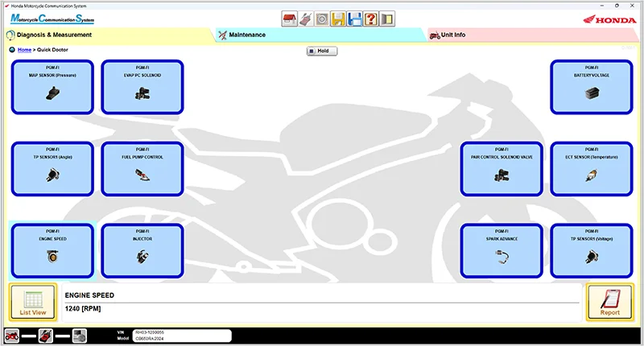Click the Hold button

tap(322, 51)
